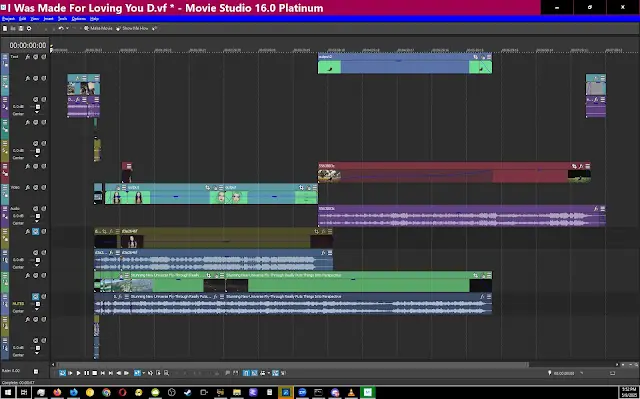Image resolution: width=640 pixels, height=399 pixels.
Task: Open the Project menu
Action: pyautogui.click(x=8, y=19)
